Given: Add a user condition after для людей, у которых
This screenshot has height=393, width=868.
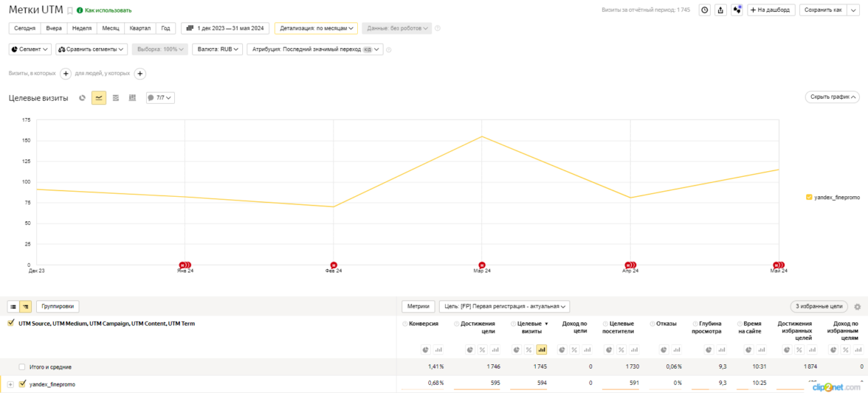Looking at the screenshot, I should point(140,74).
